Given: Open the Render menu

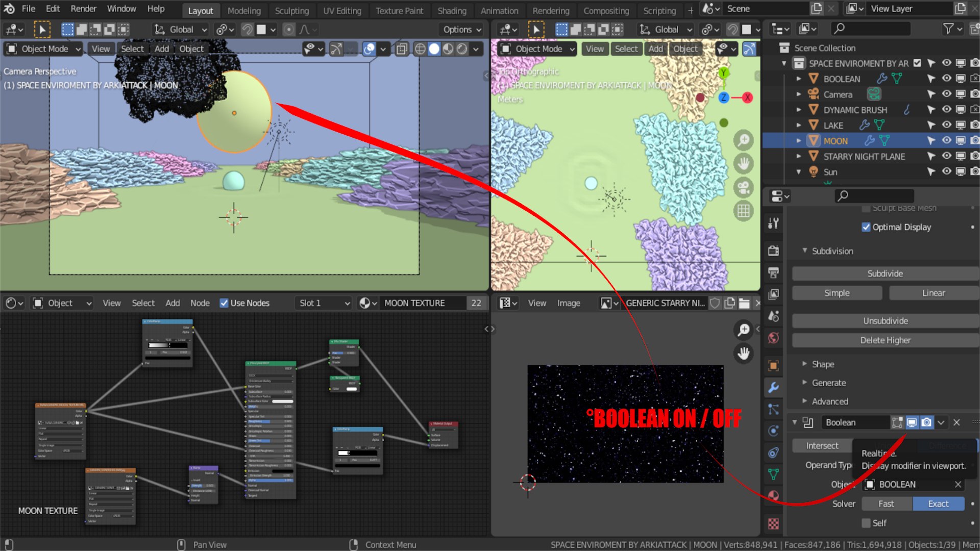Looking at the screenshot, I should click(84, 9).
